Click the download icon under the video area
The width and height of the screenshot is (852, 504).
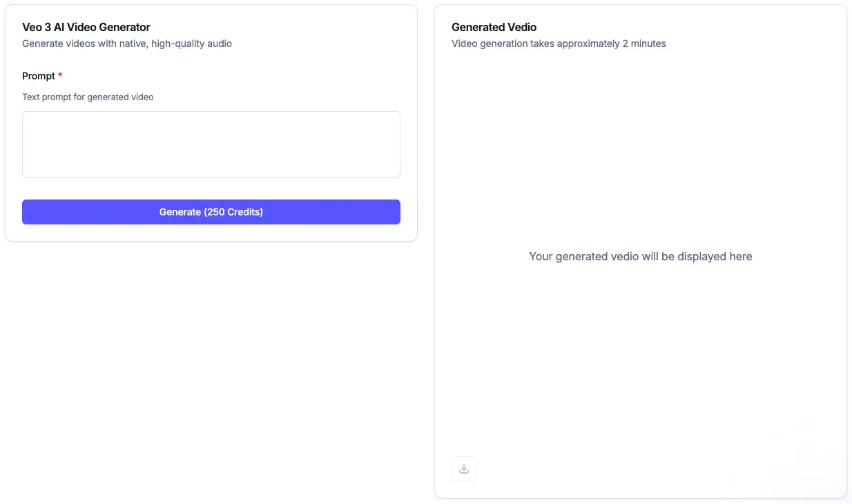464,469
